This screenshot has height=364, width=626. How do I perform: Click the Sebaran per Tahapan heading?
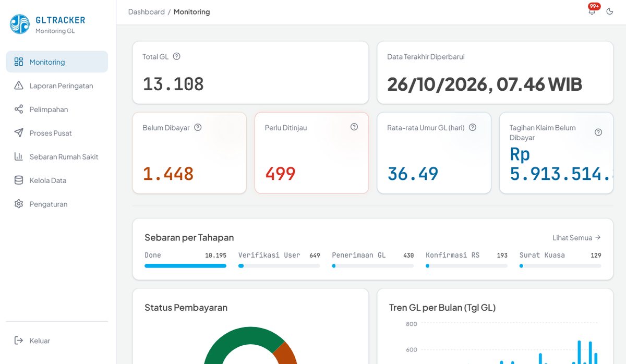(x=189, y=238)
